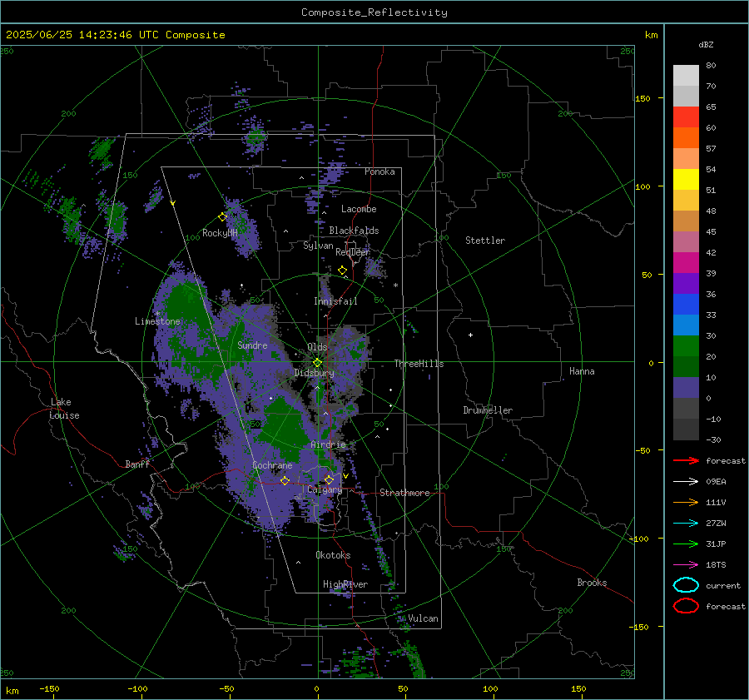Screen dimensions: 749x700
Task: Click the ThreeHills town label
Action: click(419, 364)
